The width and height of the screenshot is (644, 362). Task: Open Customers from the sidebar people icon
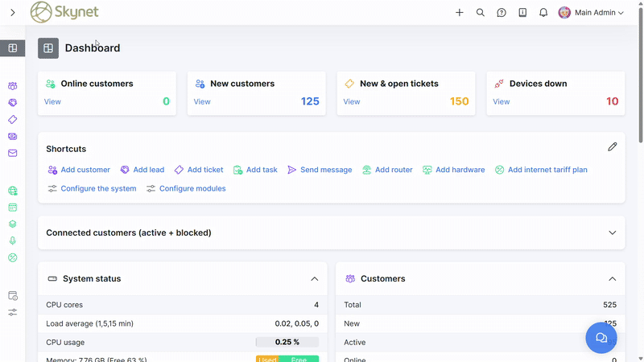coord(13,86)
